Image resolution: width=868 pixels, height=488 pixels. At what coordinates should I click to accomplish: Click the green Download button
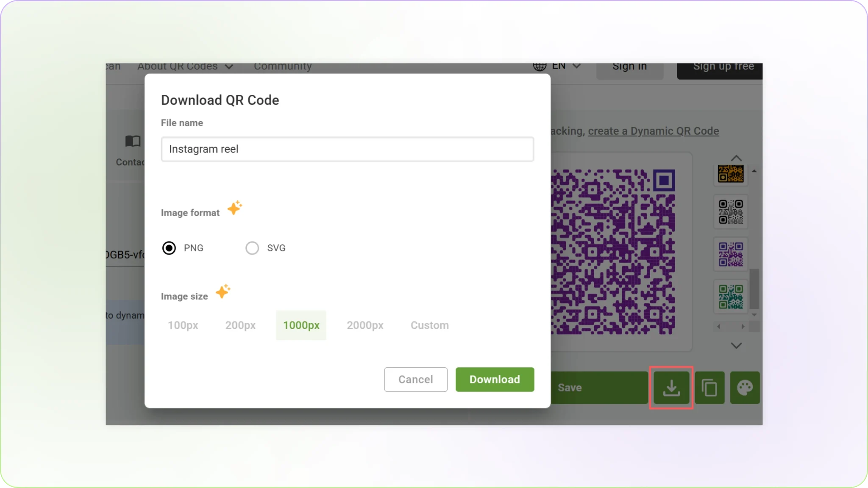click(495, 379)
